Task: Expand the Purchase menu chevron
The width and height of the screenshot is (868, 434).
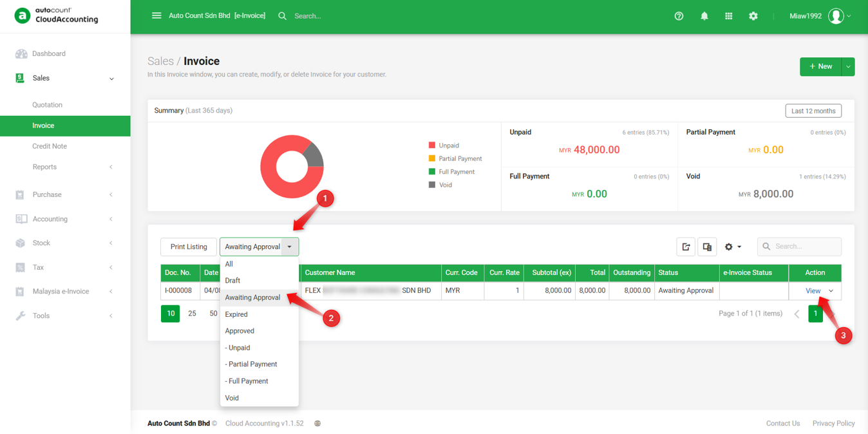Action: [x=111, y=194]
